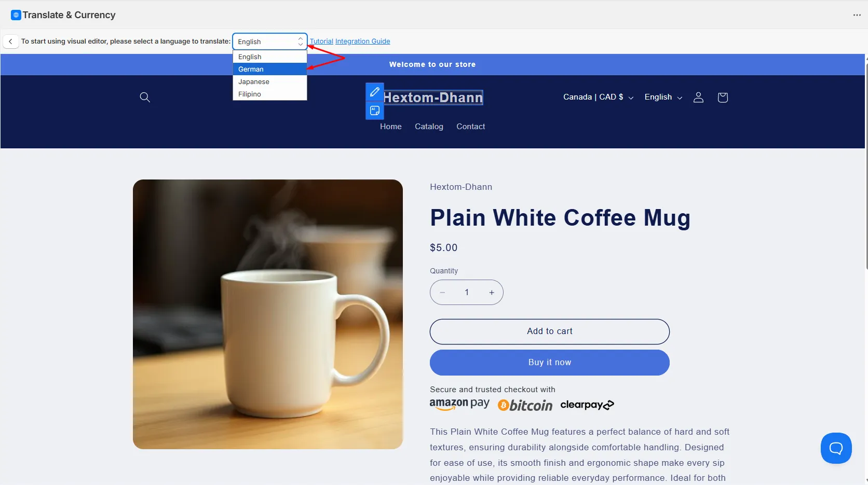868x485 pixels.
Task: Click the pencil edit icon beside store name
Action: pos(375,92)
